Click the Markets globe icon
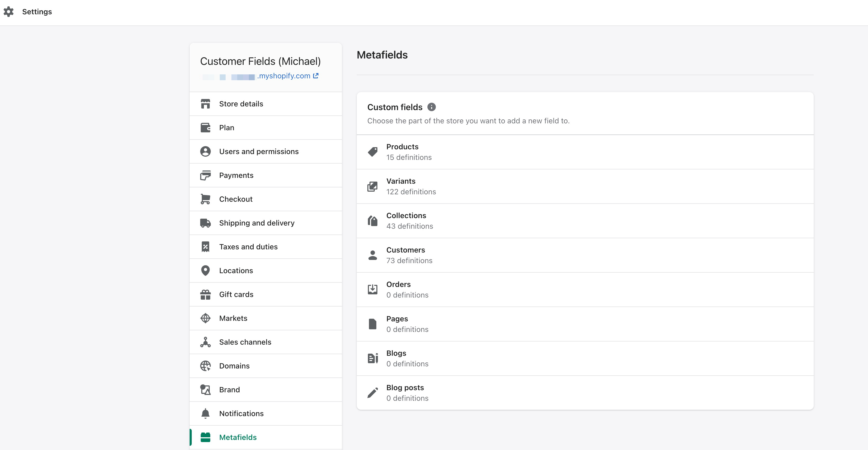This screenshot has width=868, height=450. 205,318
